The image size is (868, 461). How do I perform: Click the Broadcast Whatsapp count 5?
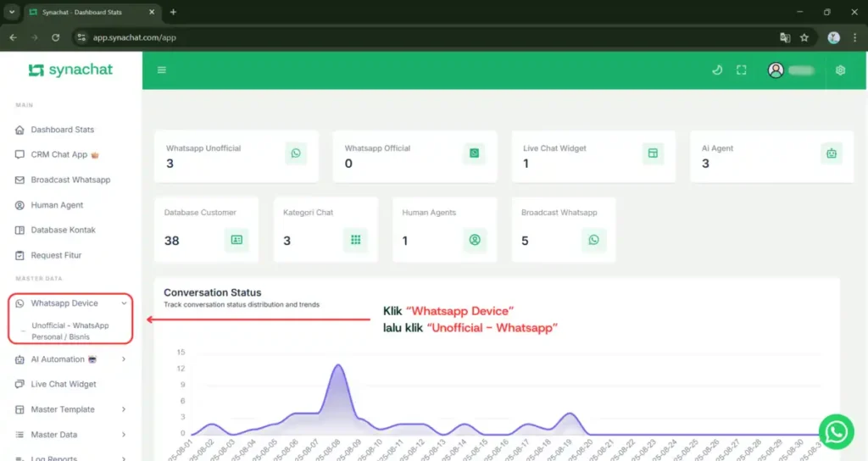tap(525, 241)
